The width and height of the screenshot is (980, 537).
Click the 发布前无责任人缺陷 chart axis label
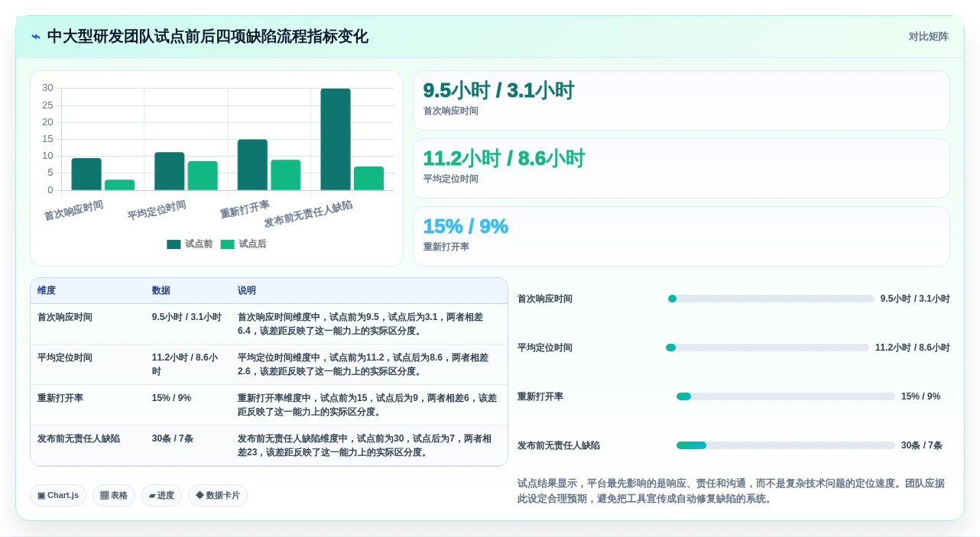(x=308, y=214)
